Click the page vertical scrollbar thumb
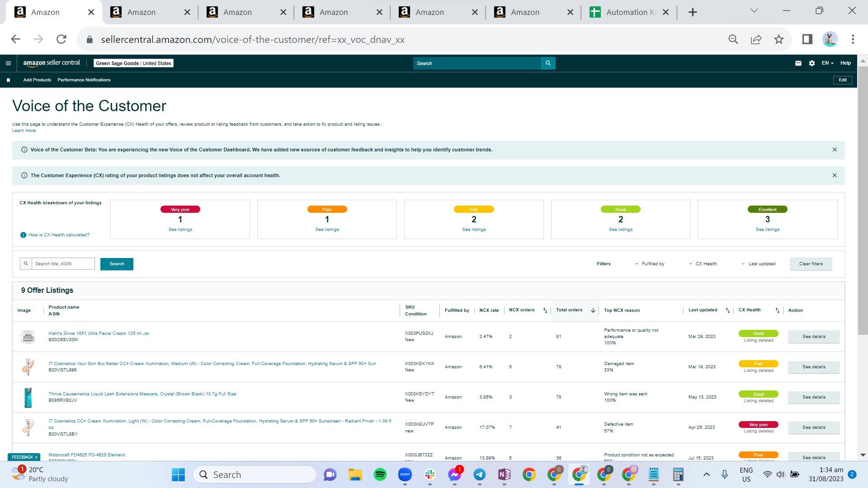 tap(863, 201)
